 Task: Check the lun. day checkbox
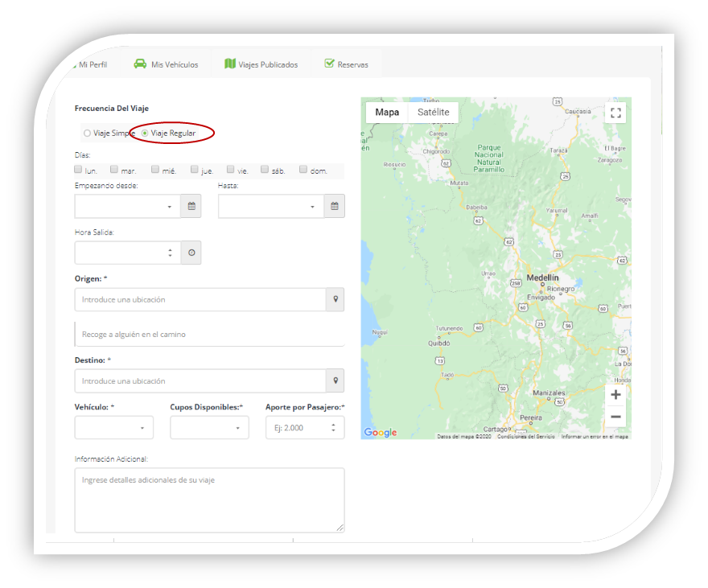tap(78, 169)
